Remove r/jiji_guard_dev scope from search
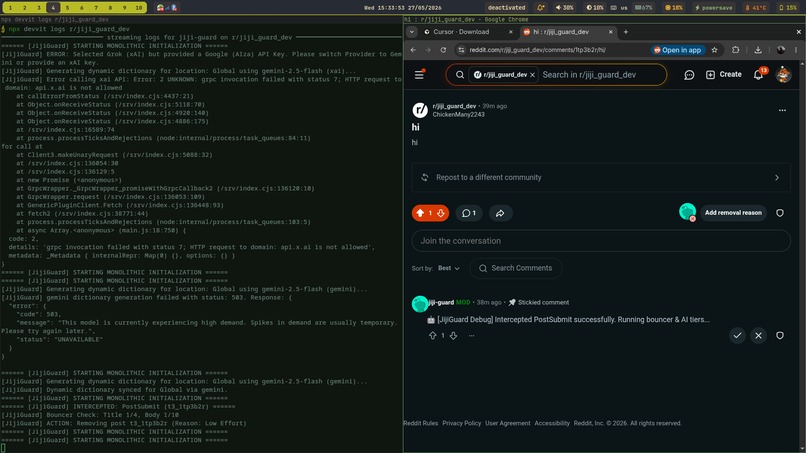Image resolution: width=806 pixels, height=453 pixels. point(533,75)
